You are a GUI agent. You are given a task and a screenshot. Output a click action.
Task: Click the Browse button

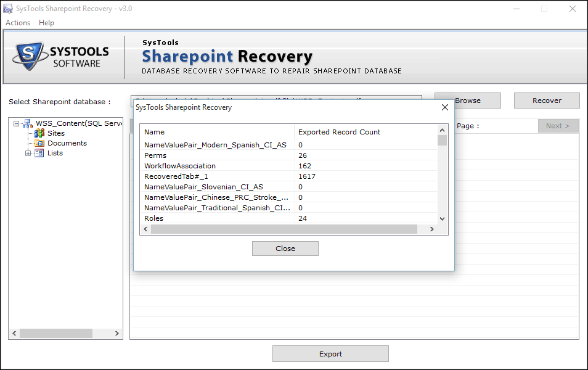(477, 101)
